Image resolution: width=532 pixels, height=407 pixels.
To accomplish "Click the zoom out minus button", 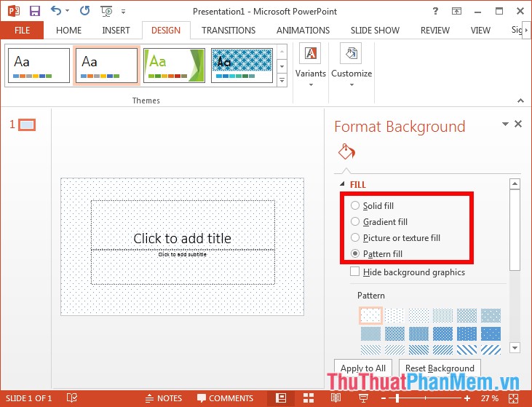I will click(x=384, y=398).
